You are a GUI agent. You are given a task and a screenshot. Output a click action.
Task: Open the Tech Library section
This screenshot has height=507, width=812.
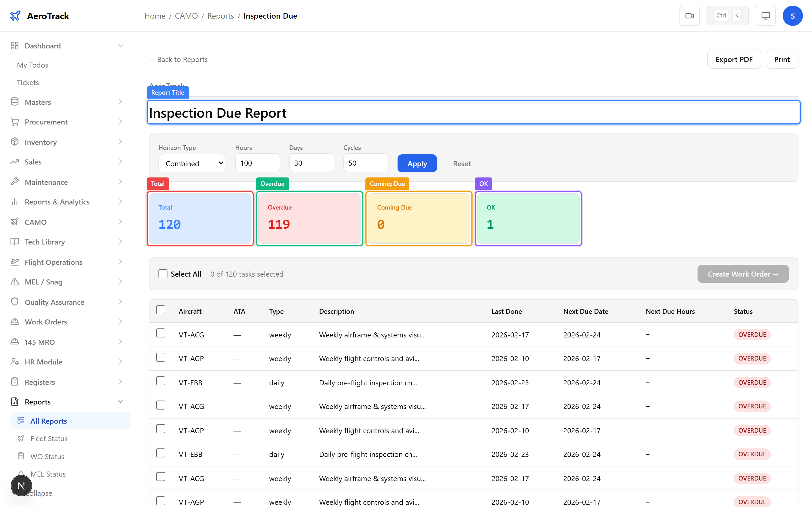coord(45,242)
